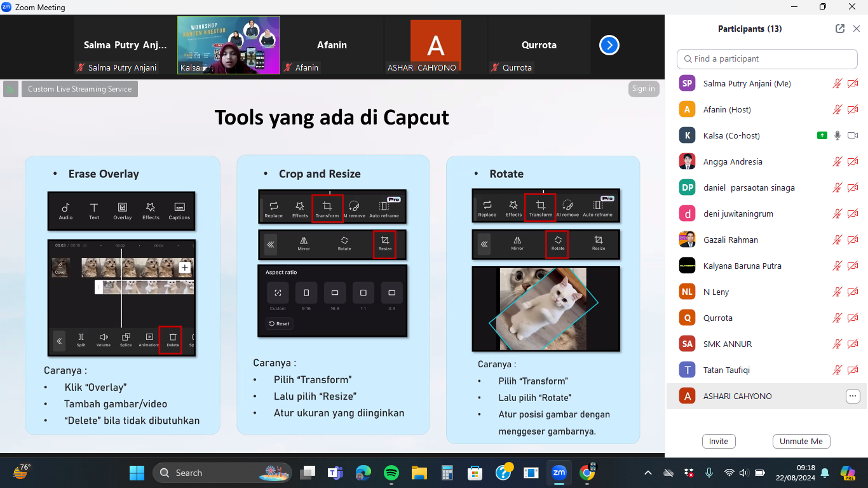Click Sign in on the streaming bar
868x488 pixels.
(x=643, y=89)
